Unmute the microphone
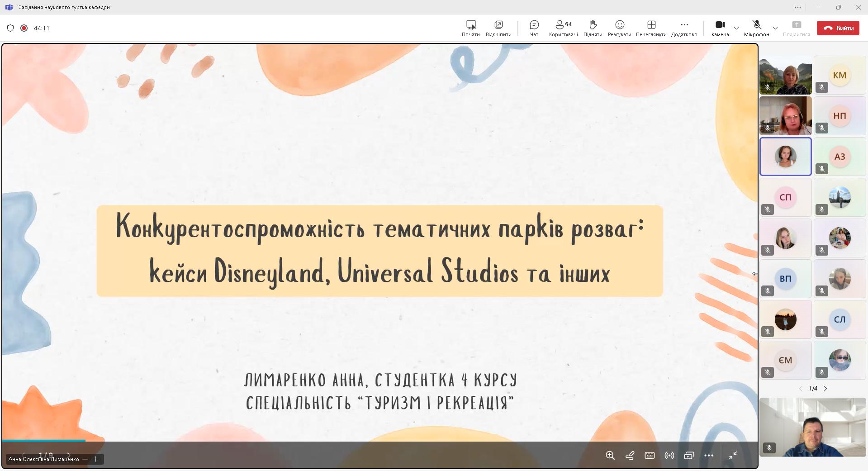 click(756, 28)
